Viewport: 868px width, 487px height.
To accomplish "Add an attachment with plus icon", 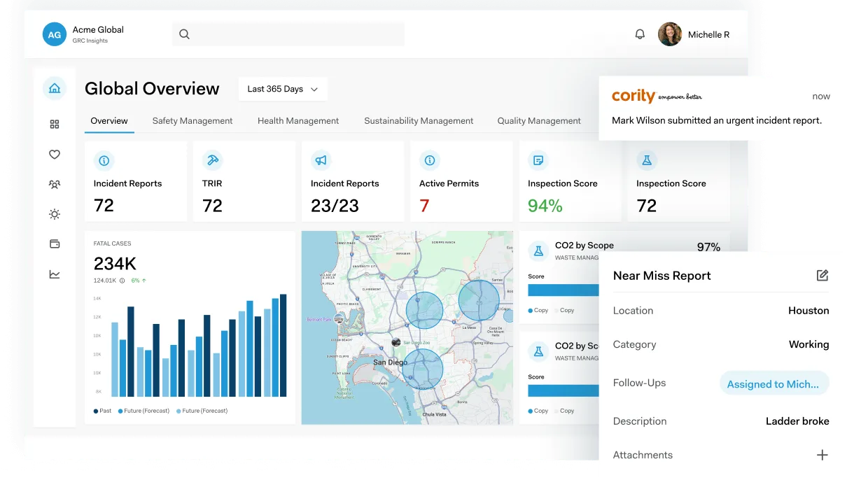I will [822, 455].
